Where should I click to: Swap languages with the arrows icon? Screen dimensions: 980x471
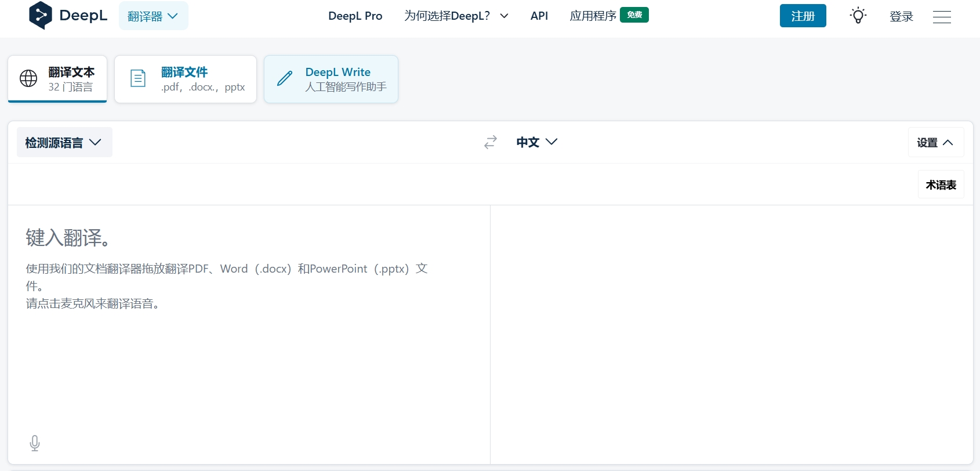click(491, 142)
